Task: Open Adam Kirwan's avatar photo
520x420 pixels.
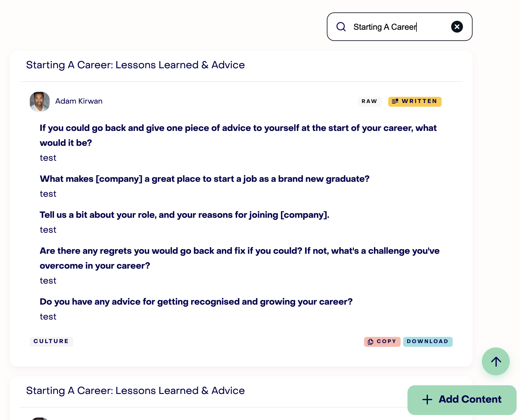Action: (40, 101)
